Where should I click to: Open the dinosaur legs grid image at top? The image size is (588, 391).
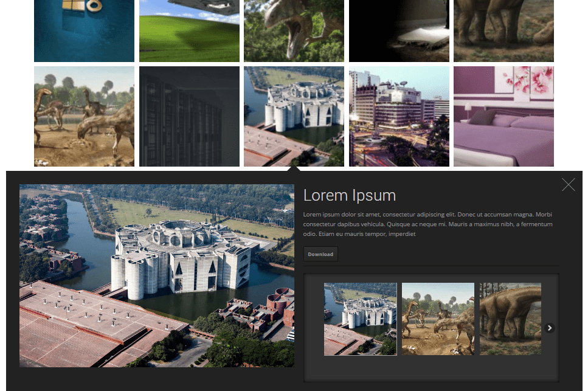pyautogui.click(x=503, y=31)
